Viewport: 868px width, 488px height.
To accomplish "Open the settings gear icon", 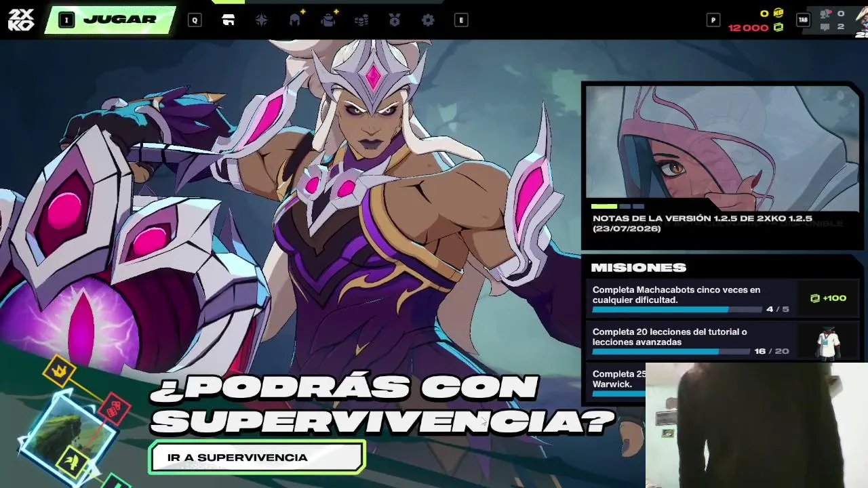I will click(428, 20).
